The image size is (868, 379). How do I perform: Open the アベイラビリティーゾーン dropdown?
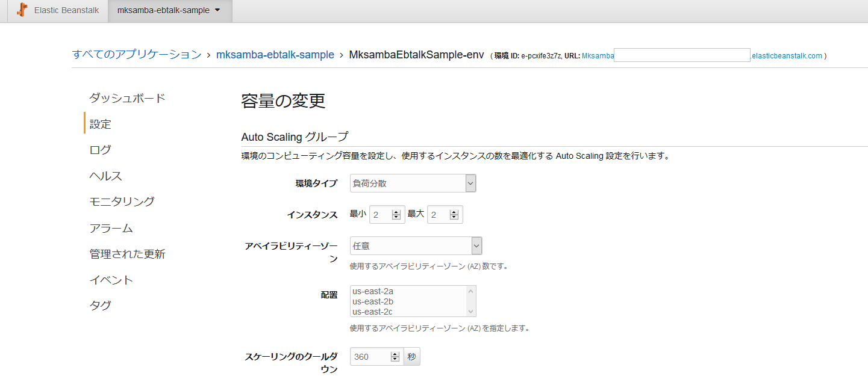point(416,245)
